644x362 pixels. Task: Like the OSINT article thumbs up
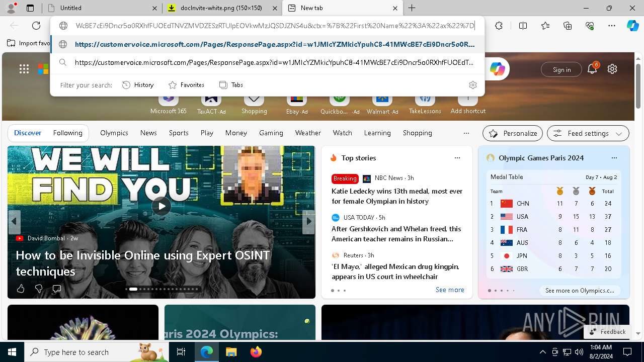[x=21, y=289]
